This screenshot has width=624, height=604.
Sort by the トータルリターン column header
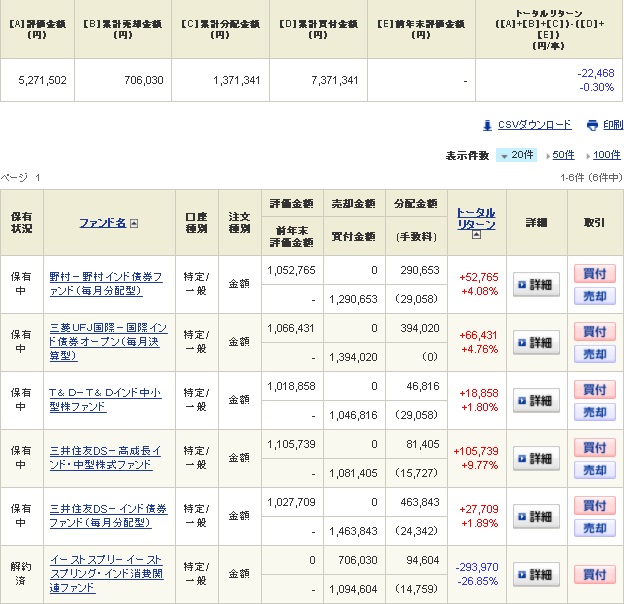pos(476,218)
